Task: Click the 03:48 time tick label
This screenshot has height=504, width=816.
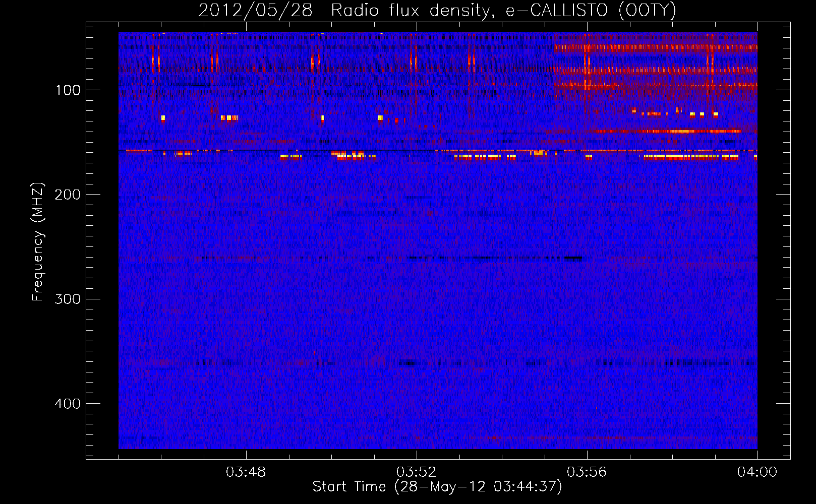Action: [x=246, y=472]
